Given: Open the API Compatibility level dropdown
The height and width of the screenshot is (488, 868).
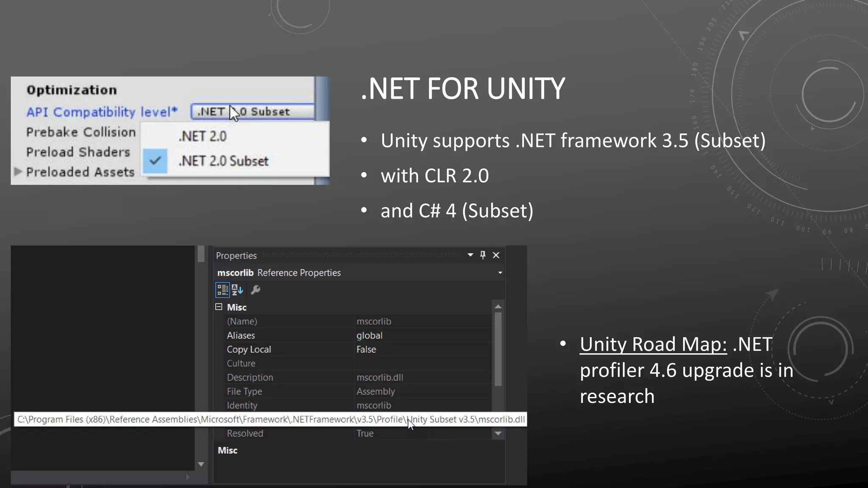Looking at the screenshot, I should tap(253, 112).
